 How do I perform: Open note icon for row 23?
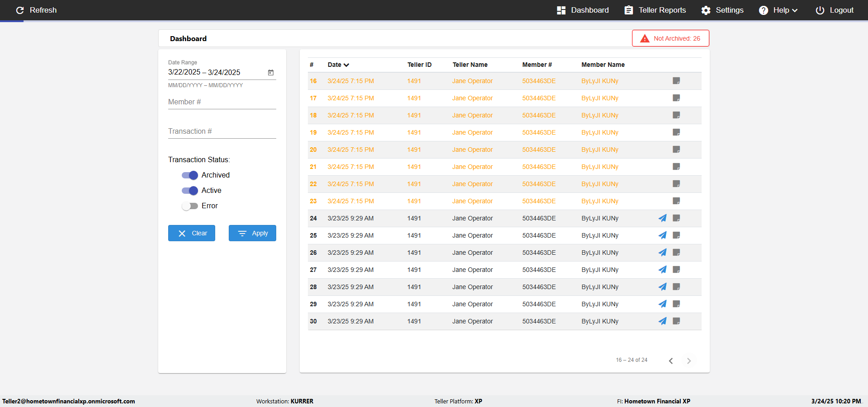pos(676,201)
